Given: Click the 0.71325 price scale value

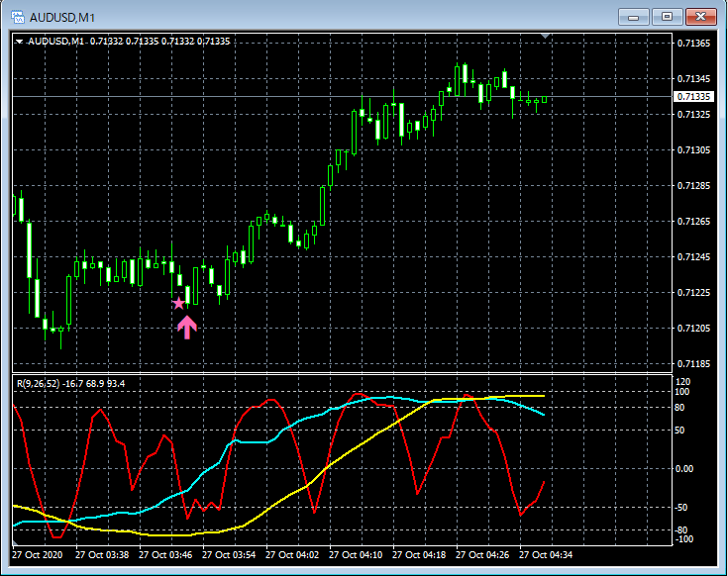Looking at the screenshot, I should (x=693, y=114).
